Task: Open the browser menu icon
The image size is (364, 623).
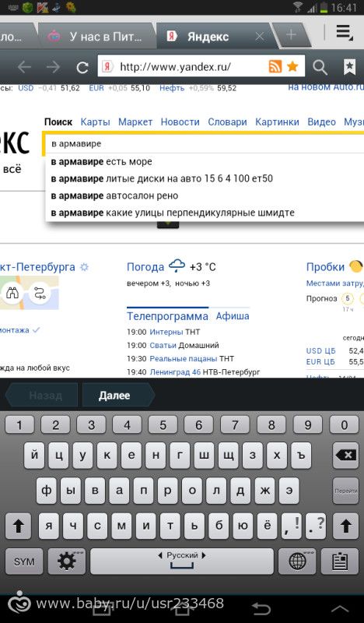Action: (x=344, y=33)
